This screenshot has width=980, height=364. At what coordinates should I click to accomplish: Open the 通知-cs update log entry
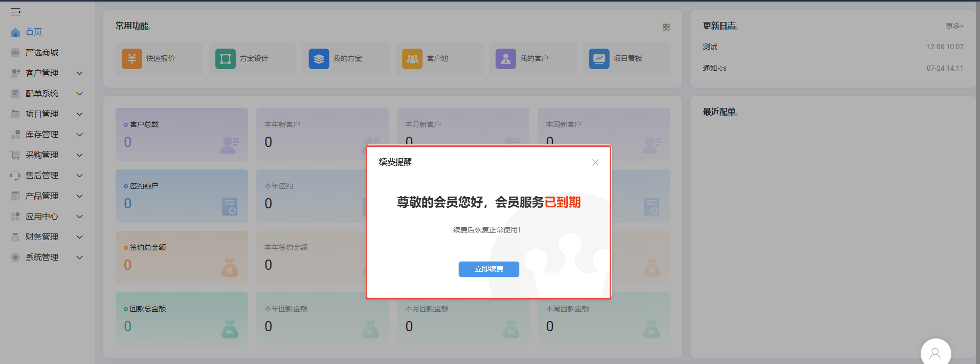click(715, 68)
